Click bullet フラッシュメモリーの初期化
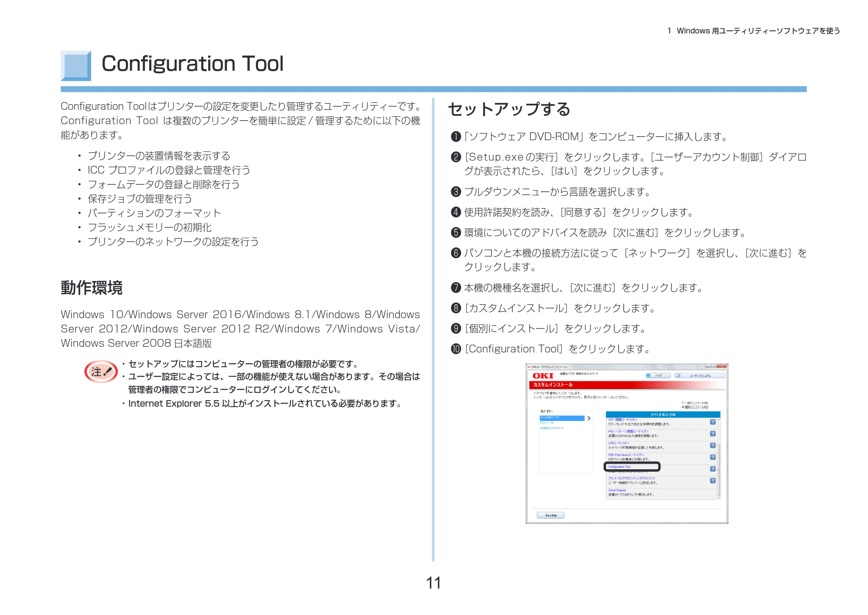Viewport: 868px width, 615px height. (x=150, y=227)
